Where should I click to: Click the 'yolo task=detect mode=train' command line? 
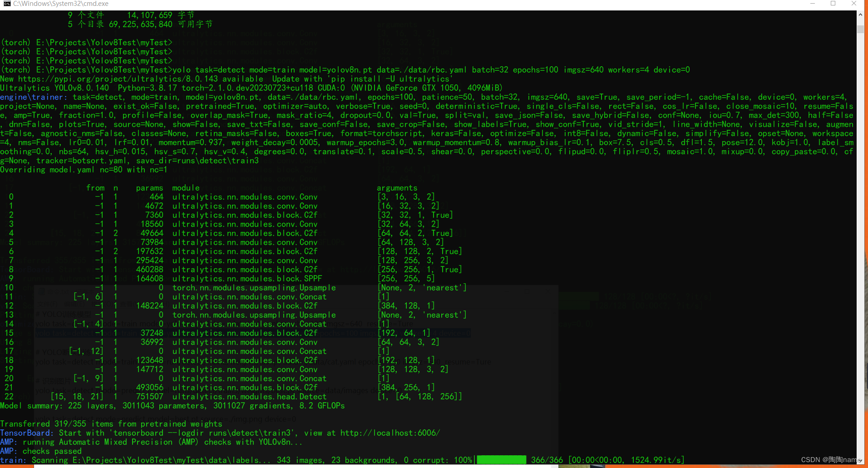click(x=431, y=70)
